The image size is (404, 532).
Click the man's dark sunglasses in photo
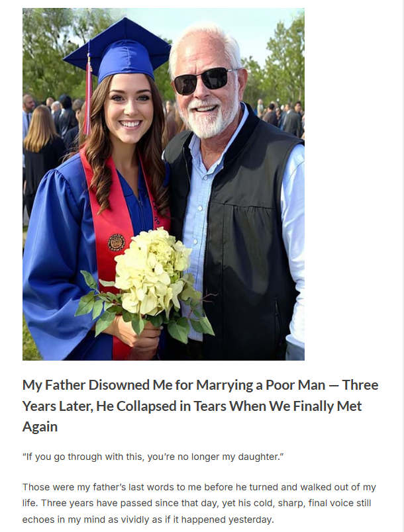click(x=202, y=81)
